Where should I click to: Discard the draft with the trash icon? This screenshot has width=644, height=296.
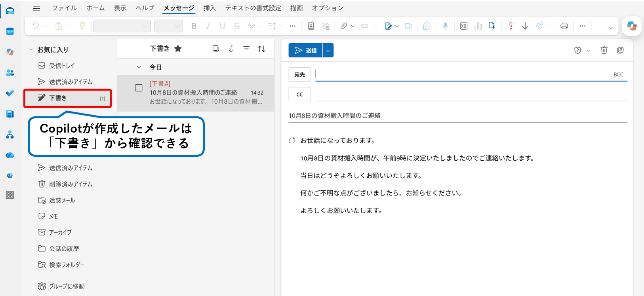tap(604, 50)
